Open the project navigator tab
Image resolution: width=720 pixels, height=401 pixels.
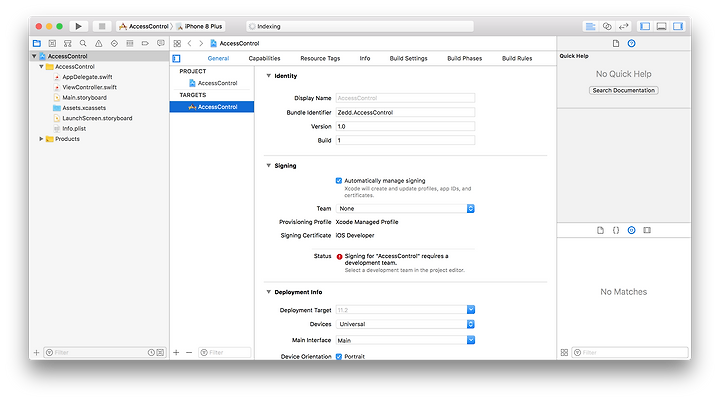37,43
